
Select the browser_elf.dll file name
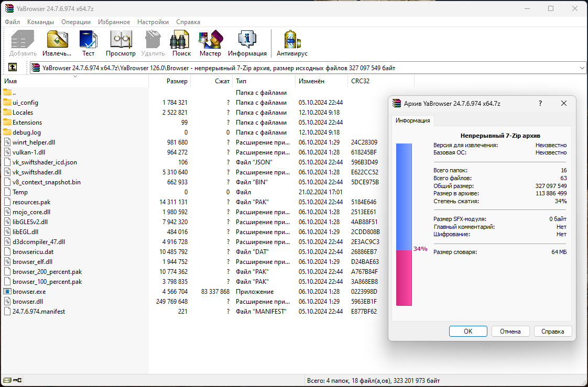[x=32, y=262]
